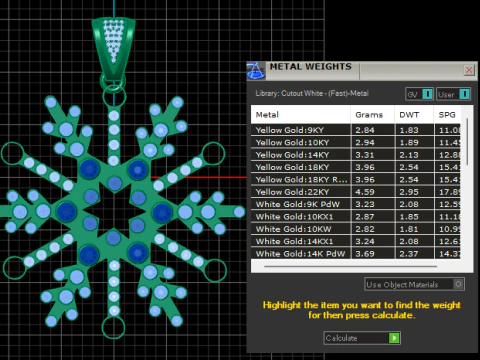Click the horizontal scrollbar under metals table
The width and height of the screenshot is (480, 360).
(x=350, y=266)
